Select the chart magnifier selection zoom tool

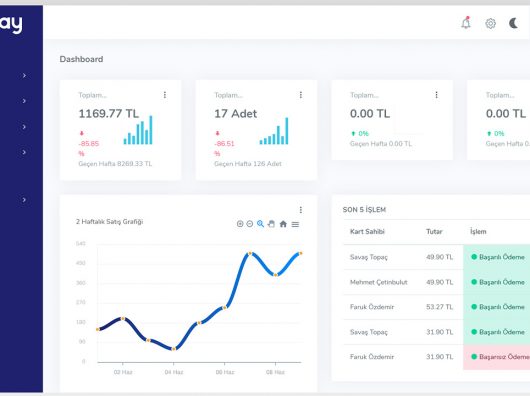tap(260, 224)
